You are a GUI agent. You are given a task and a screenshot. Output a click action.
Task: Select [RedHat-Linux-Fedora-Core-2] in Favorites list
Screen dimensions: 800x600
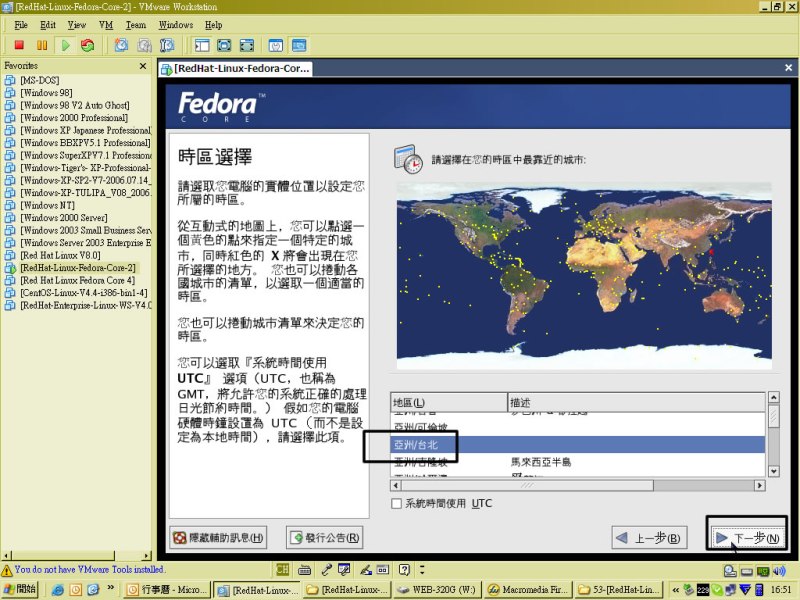[78, 268]
